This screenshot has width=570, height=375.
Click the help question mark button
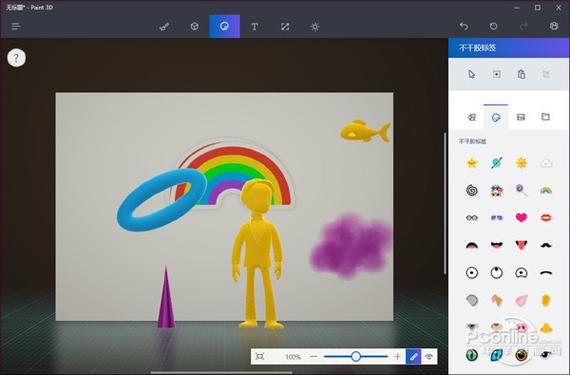[16, 58]
